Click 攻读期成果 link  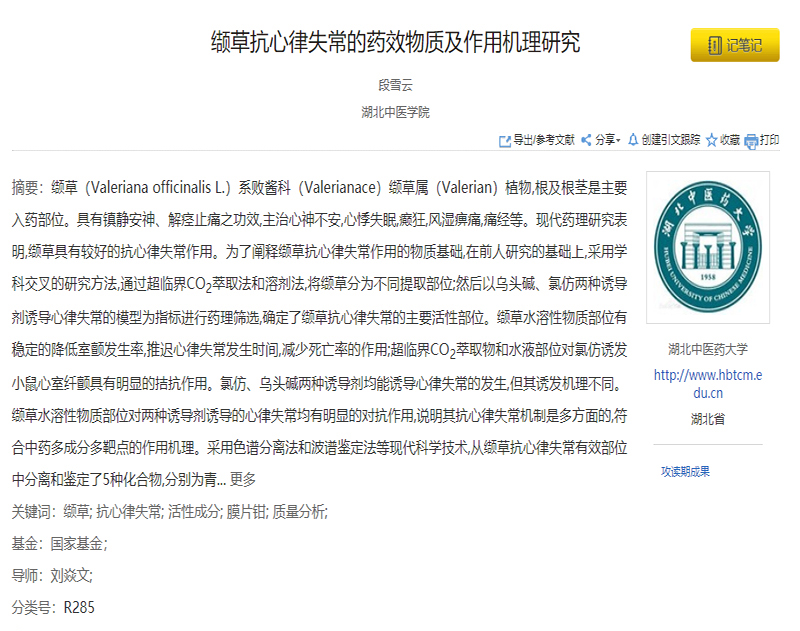685,471
